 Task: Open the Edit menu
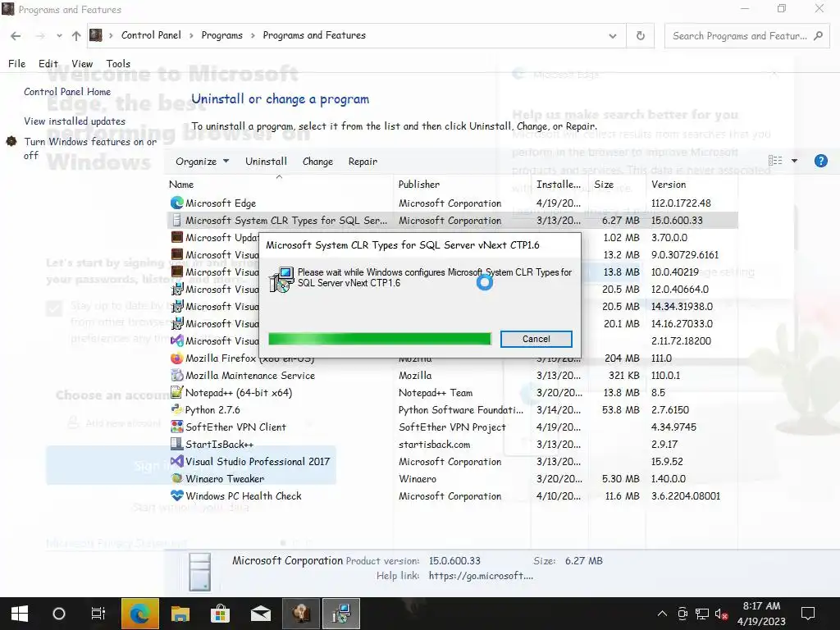coord(48,63)
